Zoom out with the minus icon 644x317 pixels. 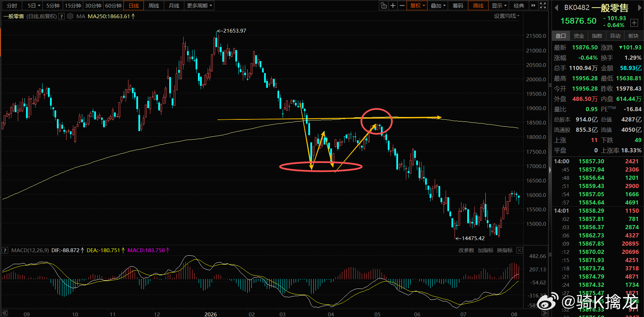point(402,5)
